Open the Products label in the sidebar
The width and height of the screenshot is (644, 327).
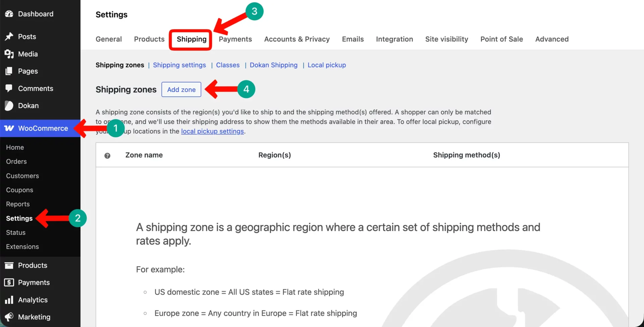point(33,265)
